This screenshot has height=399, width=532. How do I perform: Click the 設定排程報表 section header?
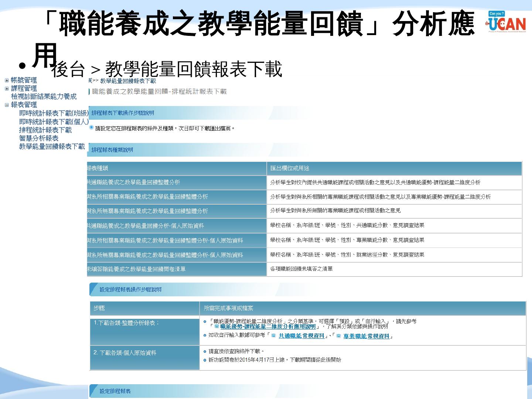pos(115,391)
